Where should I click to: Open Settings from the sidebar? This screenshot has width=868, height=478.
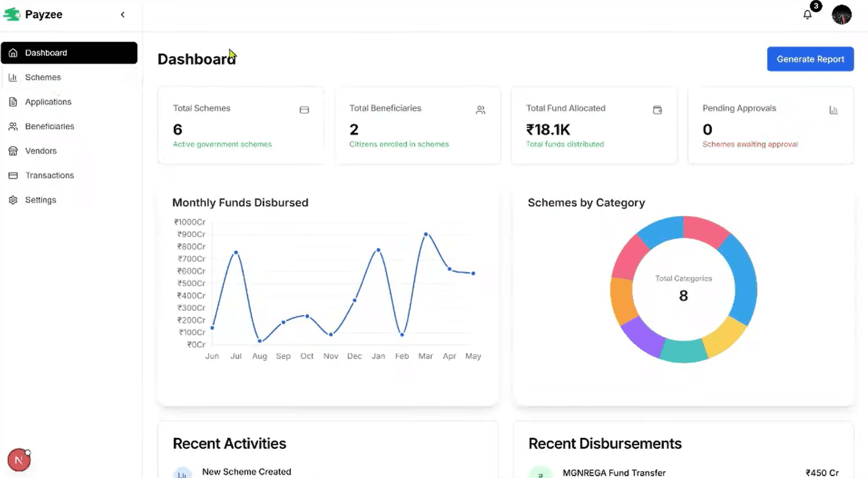[x=40, y=200]
